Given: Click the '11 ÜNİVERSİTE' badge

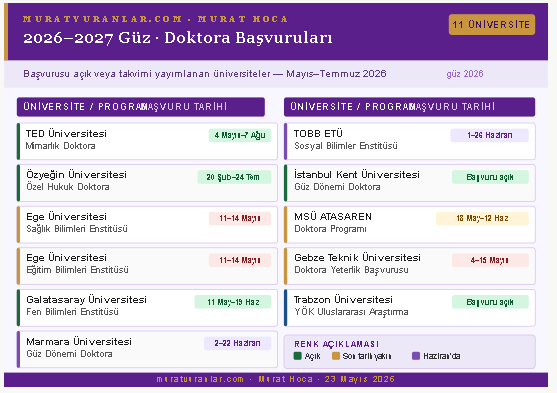Looking at the screenshot, I should (x=492, y=25).
